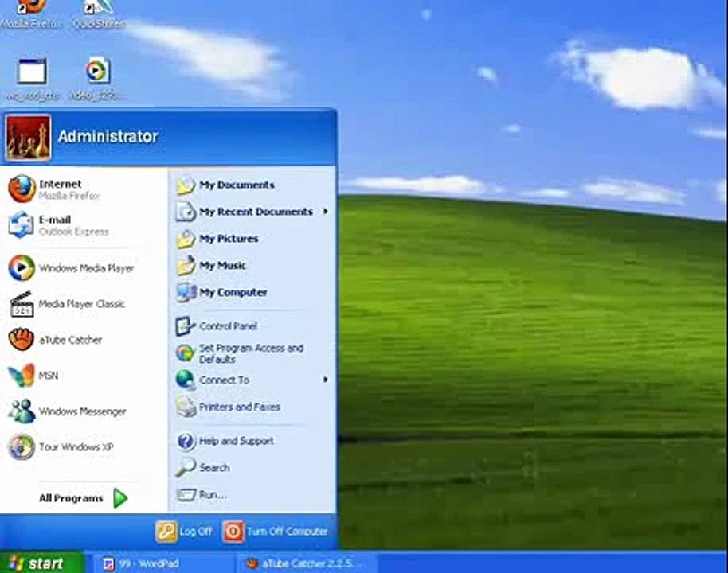Open the Windows Messenger icon
Image resolution: width=728 pixels, height=573 pixels.
click(x=22, y=411)
